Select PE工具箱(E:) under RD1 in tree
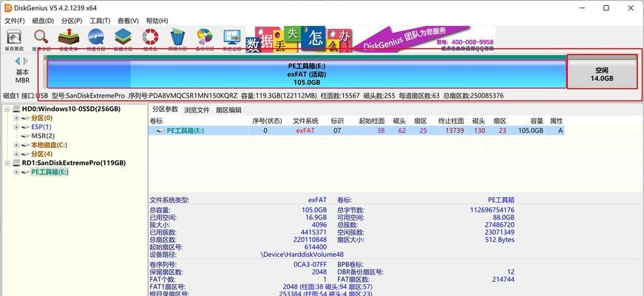 tap(50, 172)
